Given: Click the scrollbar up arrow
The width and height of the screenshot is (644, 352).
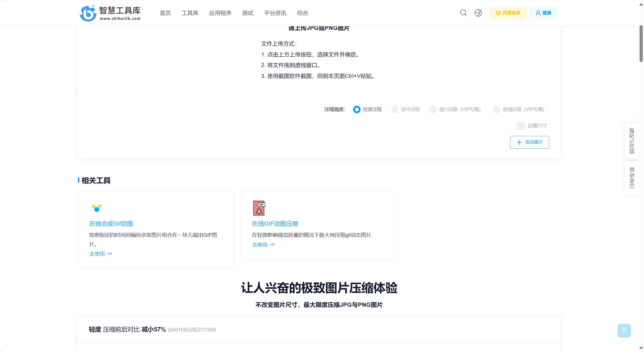Looking at the screenshot, I should coord(641,5).
